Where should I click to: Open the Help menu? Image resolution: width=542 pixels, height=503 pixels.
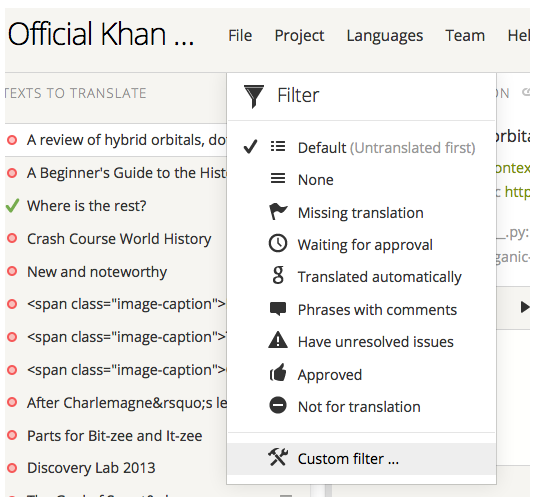(518, 36)
